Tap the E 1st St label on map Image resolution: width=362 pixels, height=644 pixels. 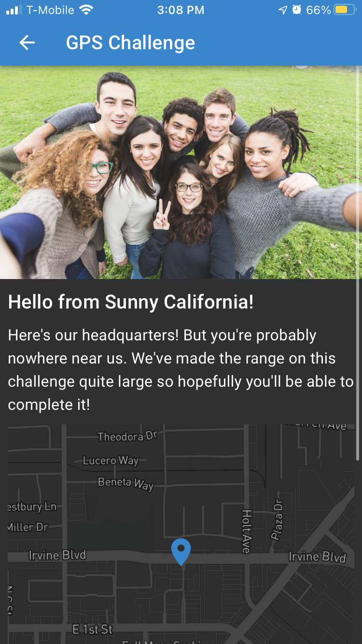(x=92, y=629)
